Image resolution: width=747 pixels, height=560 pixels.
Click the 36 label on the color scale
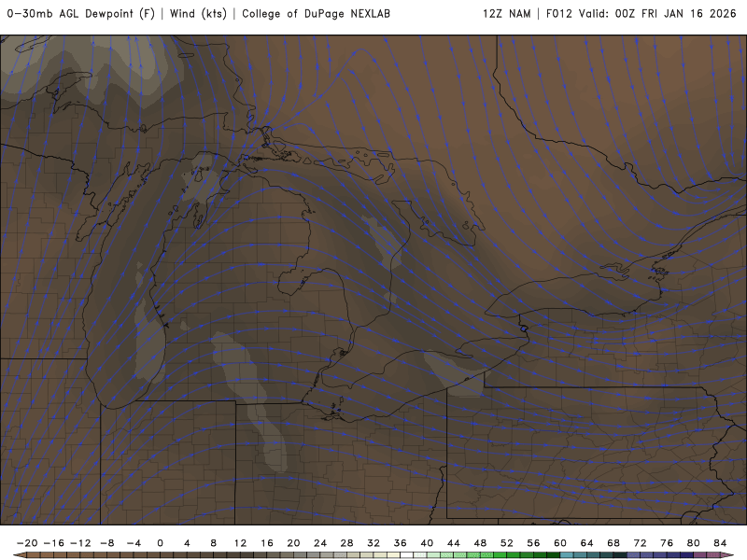pos(401,543)
